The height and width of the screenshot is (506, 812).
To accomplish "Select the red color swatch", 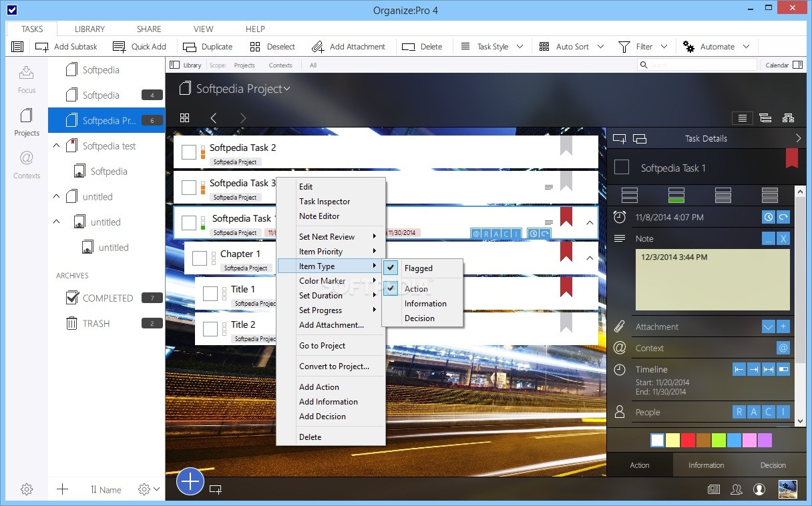I will click(x=688, y=440).
